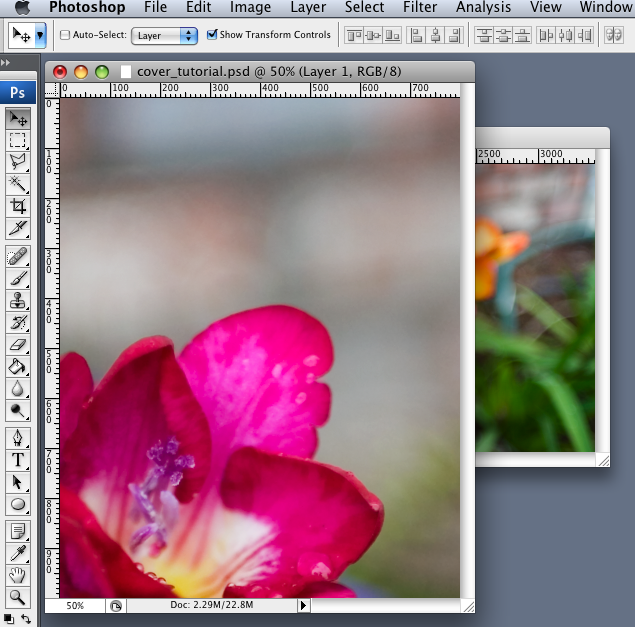Select the Dodge tool

click(18, 410)
